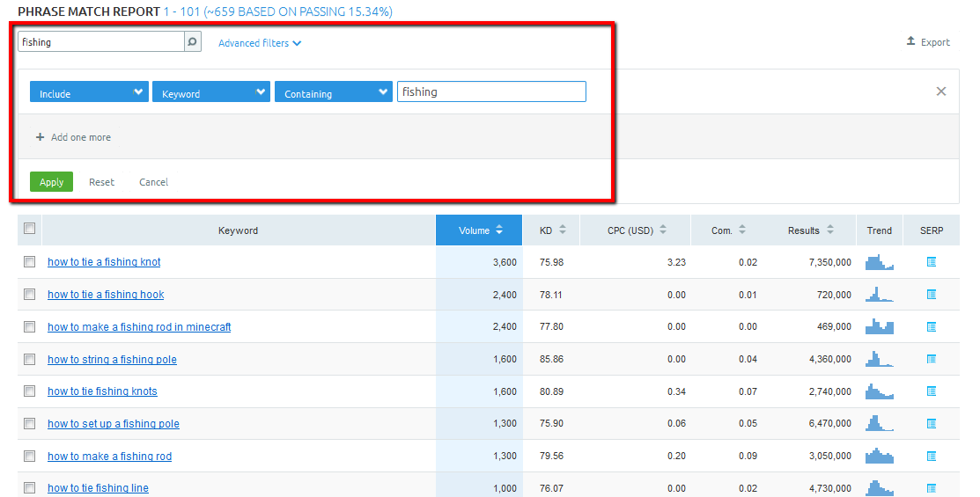The image size is (980, 497).
Task: Open SERP snapshot for how to make a fishing rod
Action: 932,456
